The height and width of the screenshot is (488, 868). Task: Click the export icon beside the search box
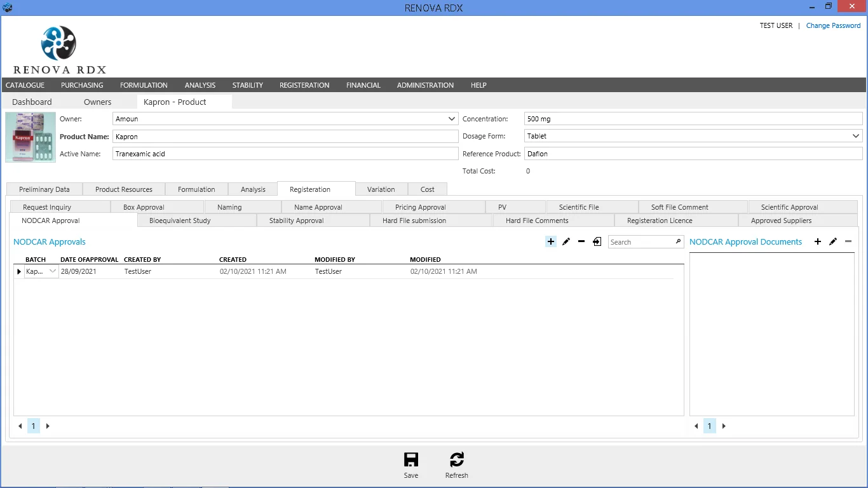tap(597, 241)
